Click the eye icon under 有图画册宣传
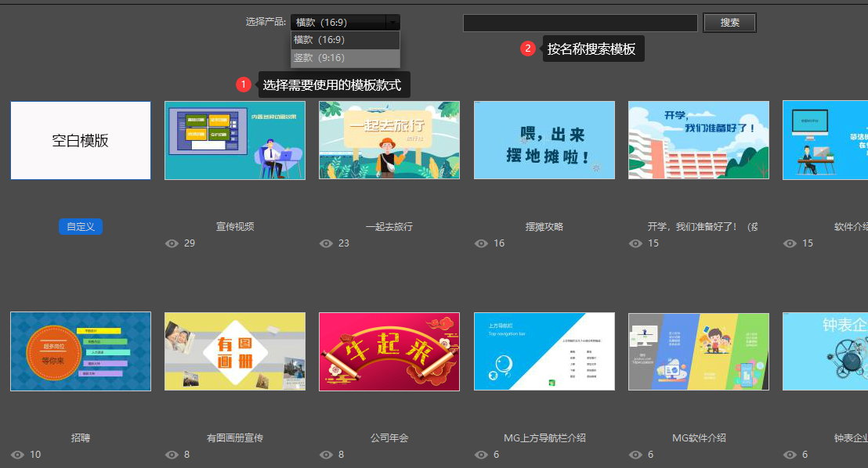This screenshot has height=468, width=868. (x=172, y=455)
